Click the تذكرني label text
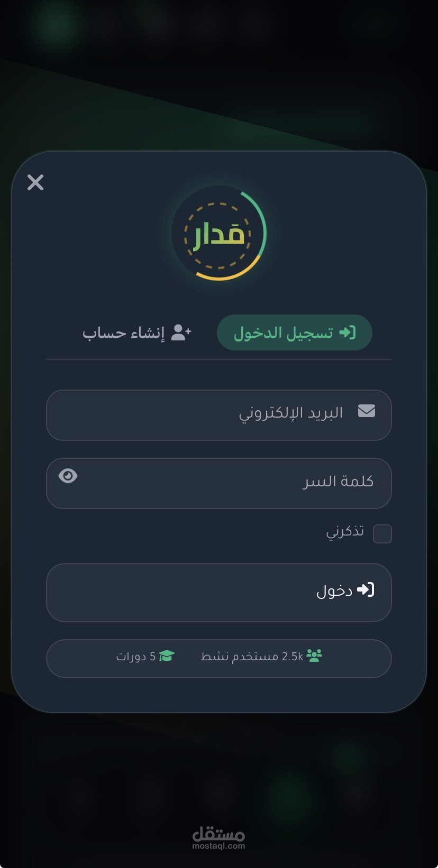438x868 pixels. (345, 531)
